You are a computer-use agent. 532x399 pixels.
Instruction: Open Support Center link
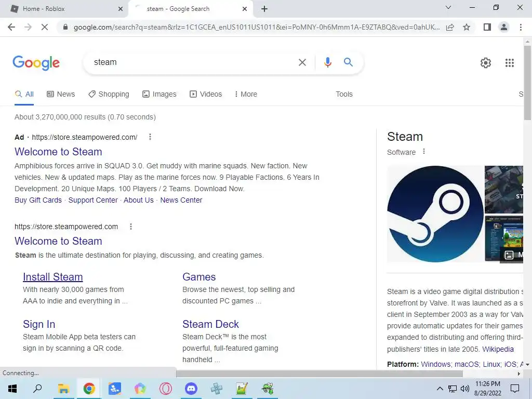pyautogui.click(x=93, y=200)
